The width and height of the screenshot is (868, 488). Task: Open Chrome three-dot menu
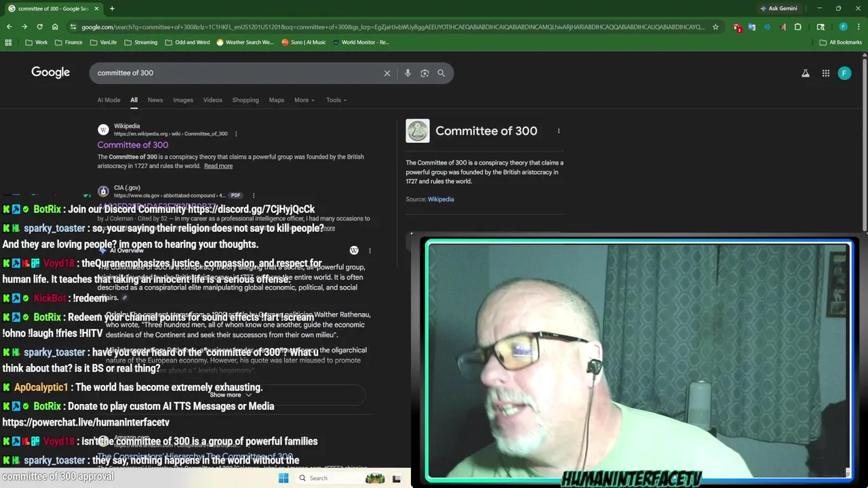tap(859, 27)
